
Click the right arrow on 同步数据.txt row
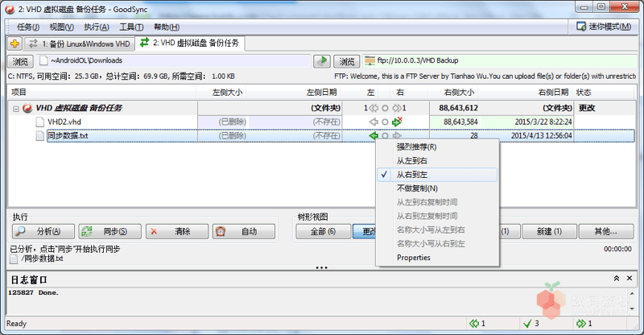397,135
